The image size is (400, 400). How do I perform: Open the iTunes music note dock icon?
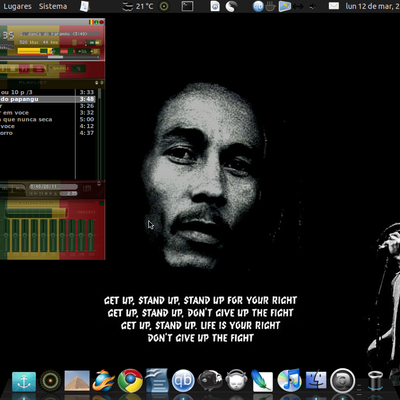point(289,380)
